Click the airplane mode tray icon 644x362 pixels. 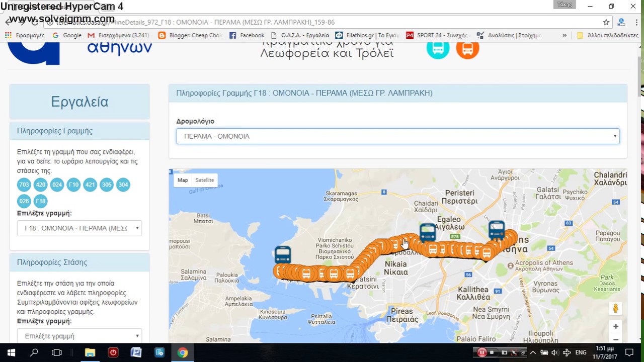pos(567,352)
